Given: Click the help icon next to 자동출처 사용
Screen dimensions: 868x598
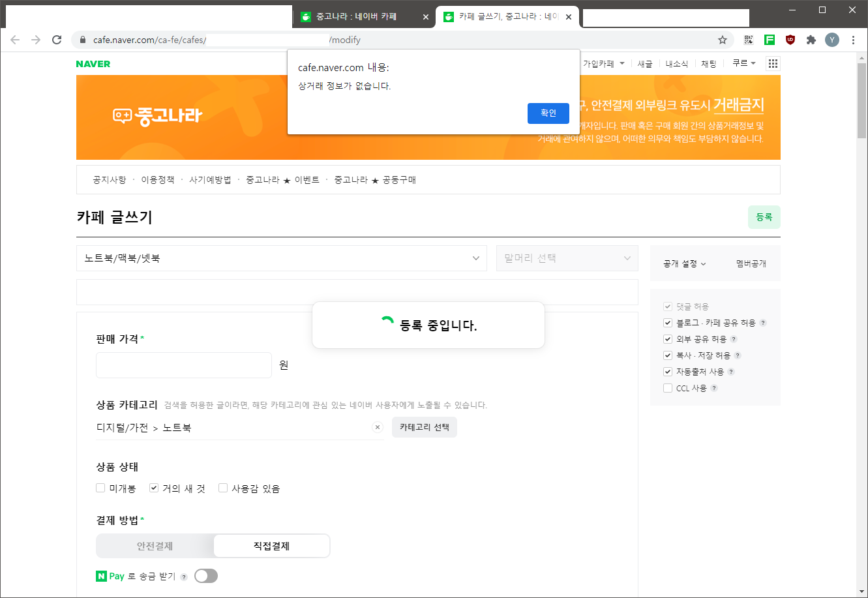Looking at the screenshot, I should 731,372.
